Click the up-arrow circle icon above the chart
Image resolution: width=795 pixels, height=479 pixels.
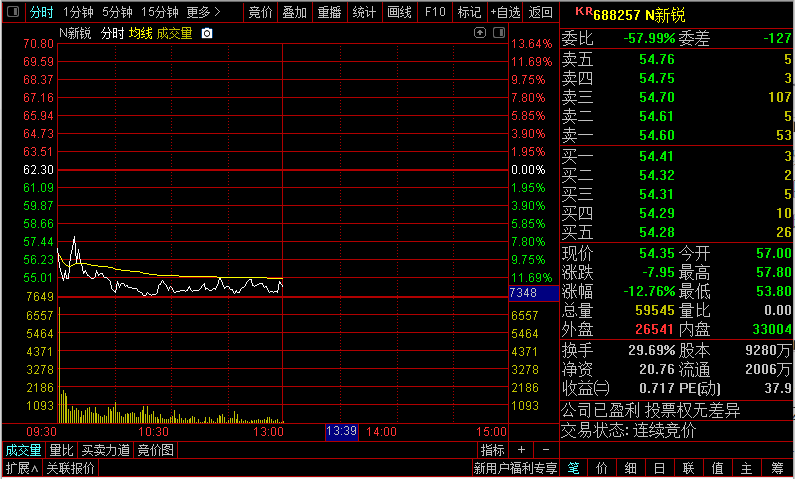480,33
